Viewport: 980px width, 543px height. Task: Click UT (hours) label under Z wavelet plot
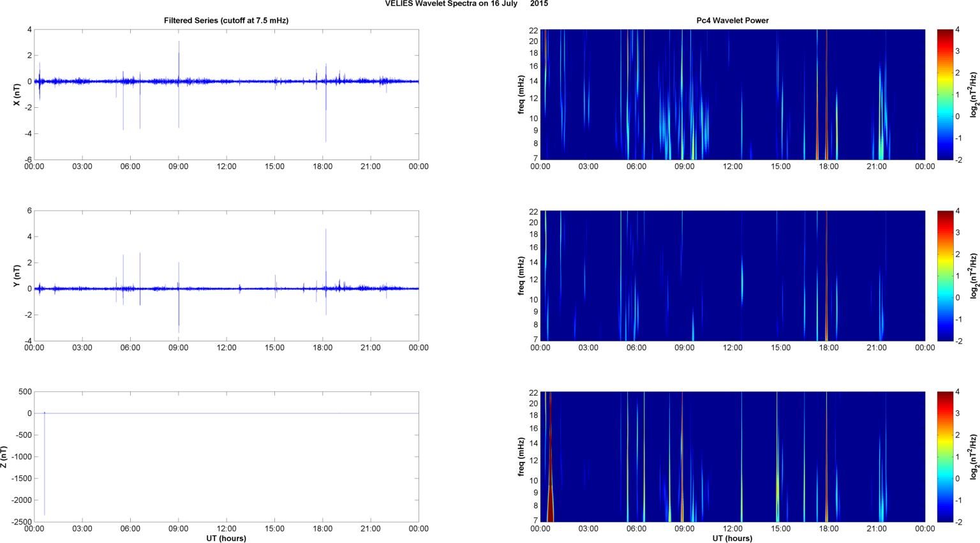(x=732, y=538)
